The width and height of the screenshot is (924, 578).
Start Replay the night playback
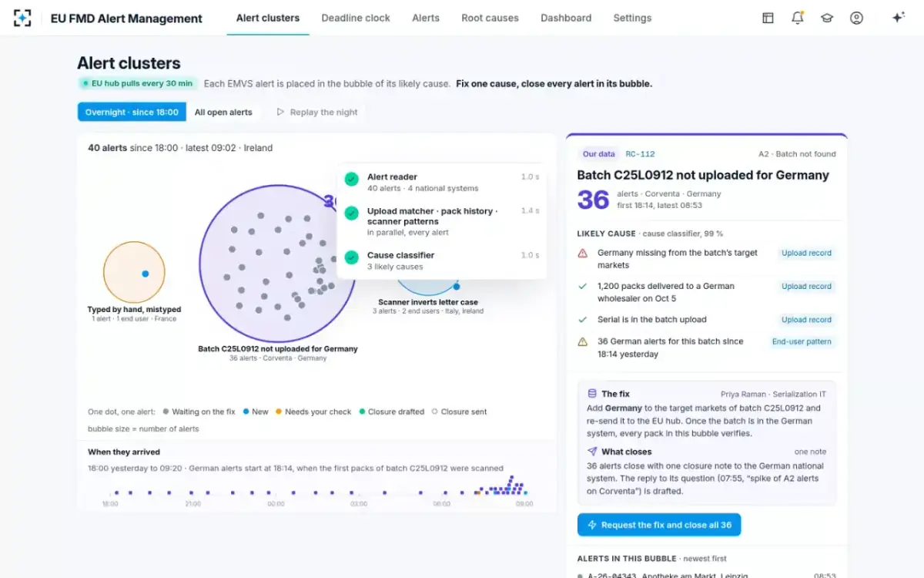tap(317, 112)
